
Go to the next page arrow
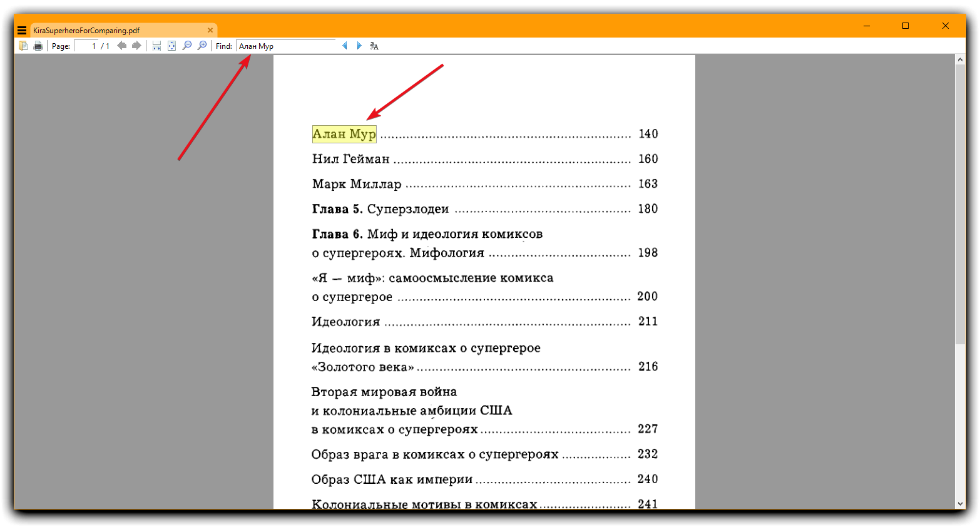coord(136,46)
